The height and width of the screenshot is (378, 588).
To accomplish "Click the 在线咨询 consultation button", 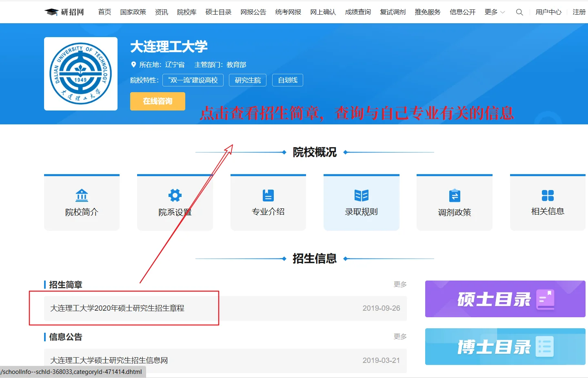I will tap(158, 101).
